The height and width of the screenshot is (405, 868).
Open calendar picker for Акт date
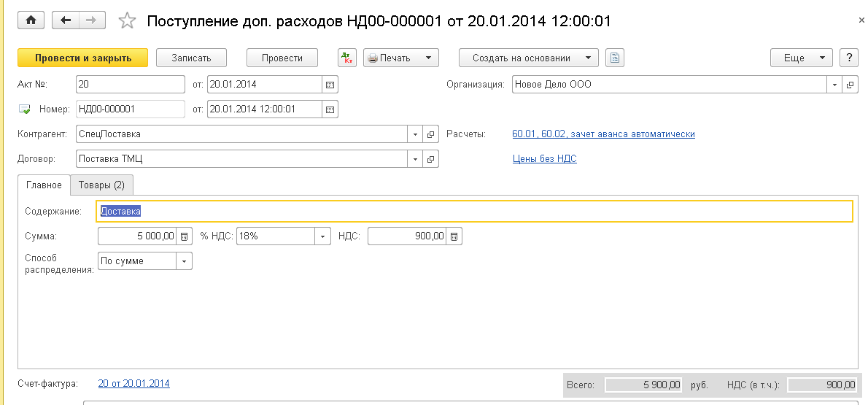coord(330,85)
